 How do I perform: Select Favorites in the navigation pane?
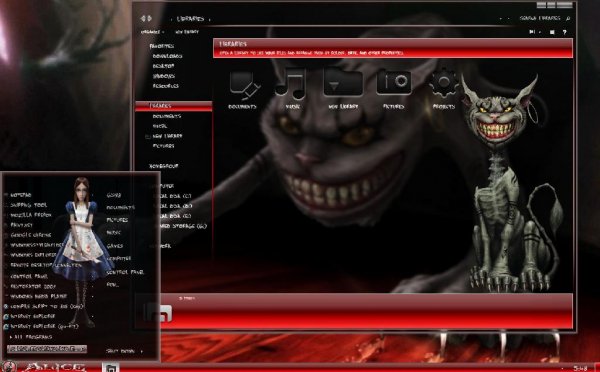click(x=162, y=46)
